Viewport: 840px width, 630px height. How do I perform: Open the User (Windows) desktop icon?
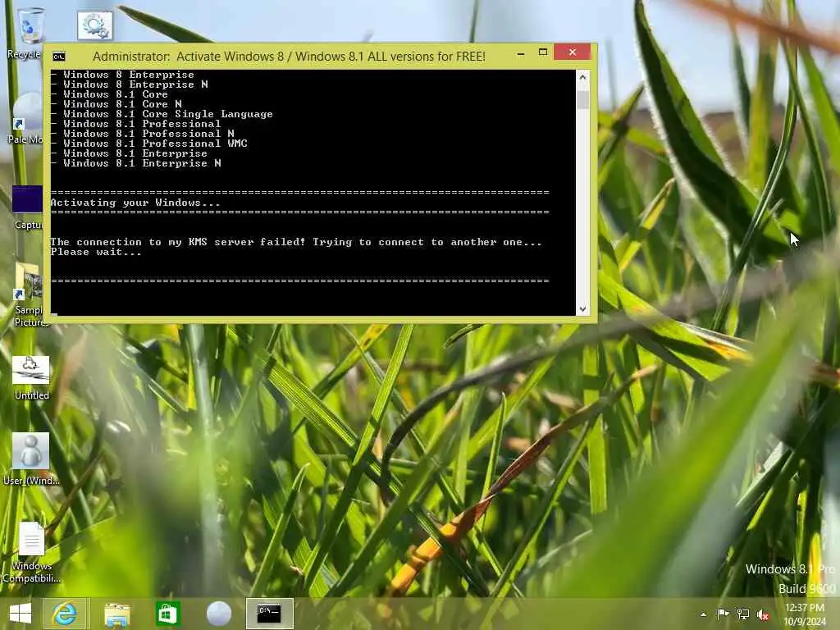[x=31, y=459]
